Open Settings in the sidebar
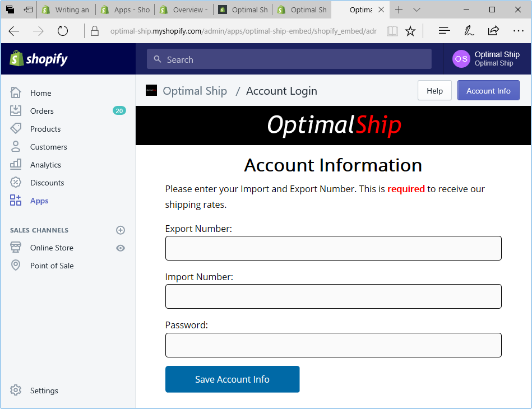532x409 pixels. pyautogui.click(x=44, y=391)
